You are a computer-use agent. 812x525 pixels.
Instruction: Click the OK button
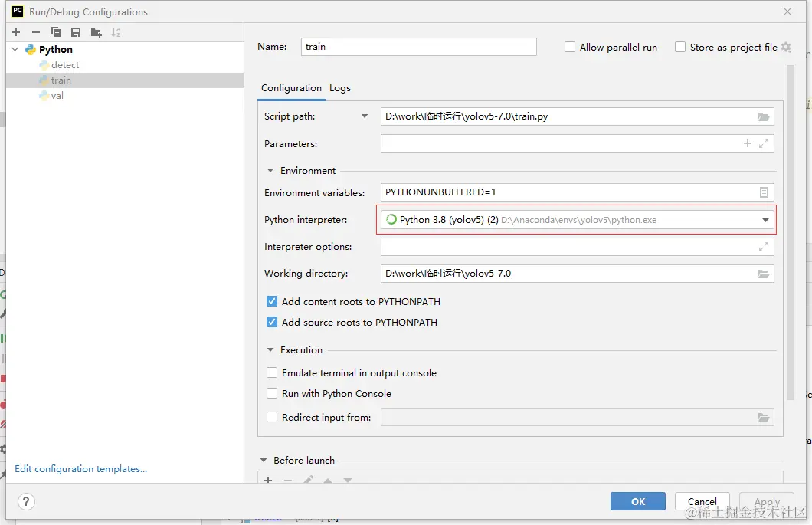click(x=638, y=501)
